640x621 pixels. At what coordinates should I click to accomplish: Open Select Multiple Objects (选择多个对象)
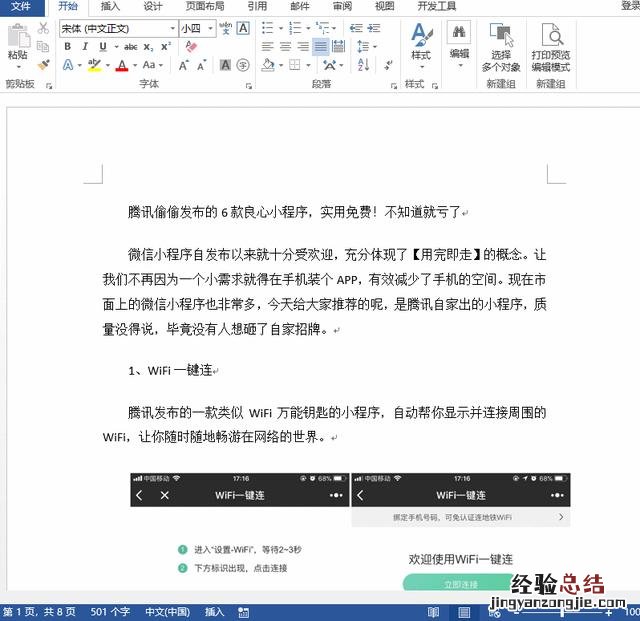coord(501,47)
